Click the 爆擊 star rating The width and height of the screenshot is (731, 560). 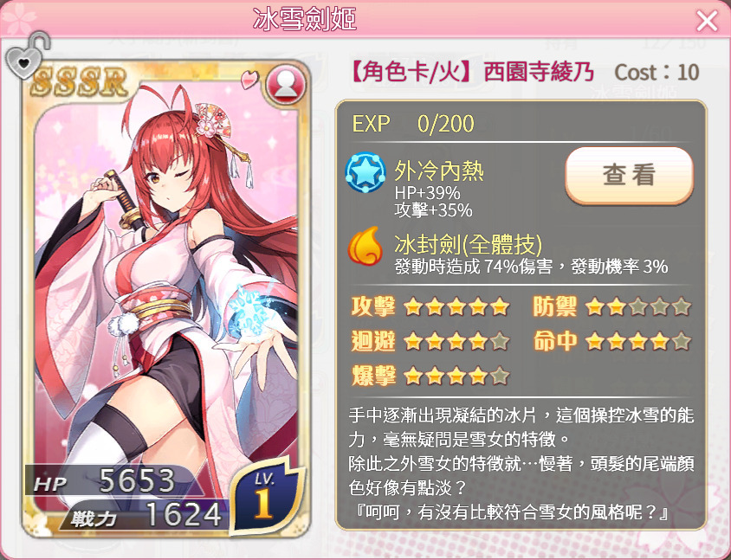point(456,376)
